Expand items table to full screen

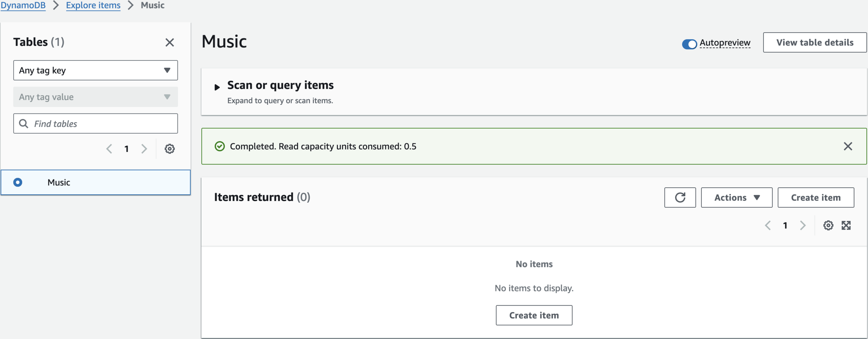click(846, 226)
